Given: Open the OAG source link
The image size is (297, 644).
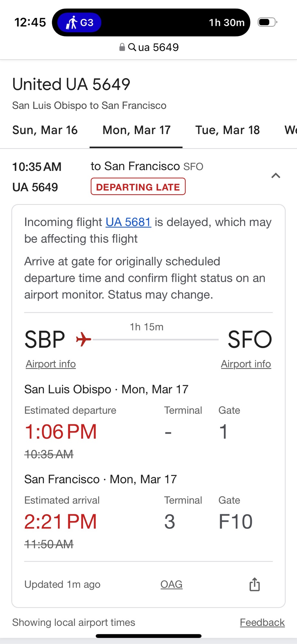Looking at the screenshot, I should pos(172,584).
